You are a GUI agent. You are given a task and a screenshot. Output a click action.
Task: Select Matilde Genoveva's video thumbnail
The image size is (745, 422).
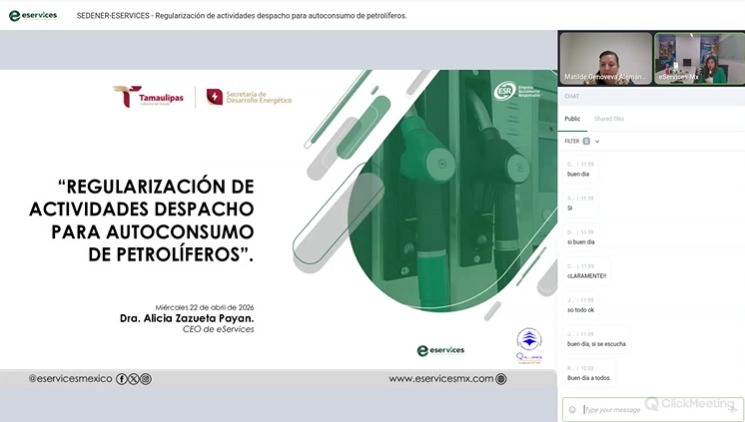[x=604, y=58]
